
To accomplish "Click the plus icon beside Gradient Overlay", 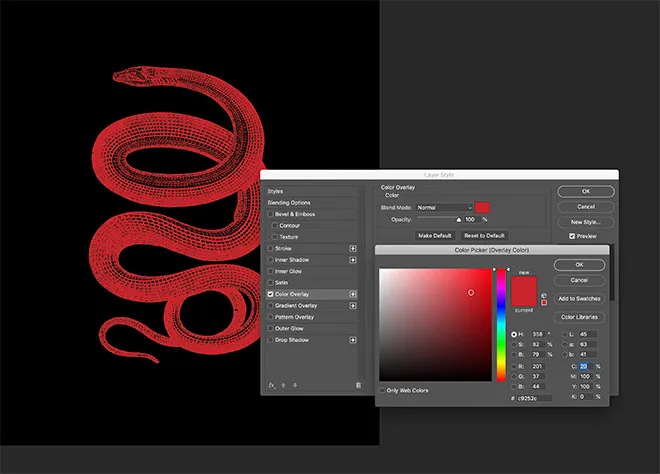I will tap(353, 305).
